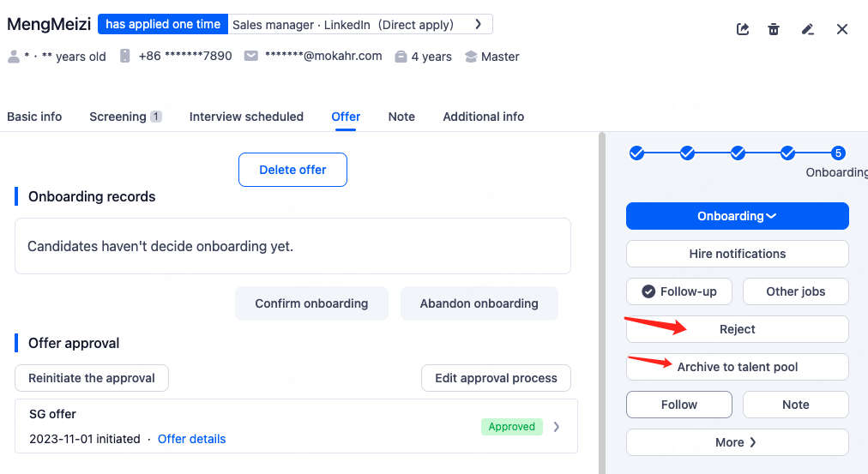Open the Onboarding stage dropdown
The height and width of the screenshot is (474, 868).
click(737, 216)
